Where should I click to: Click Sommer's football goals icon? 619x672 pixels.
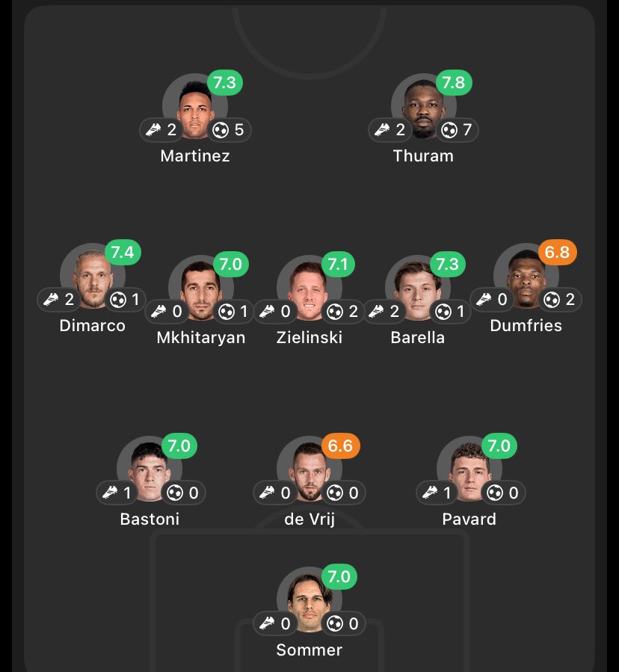coord(335,623)
